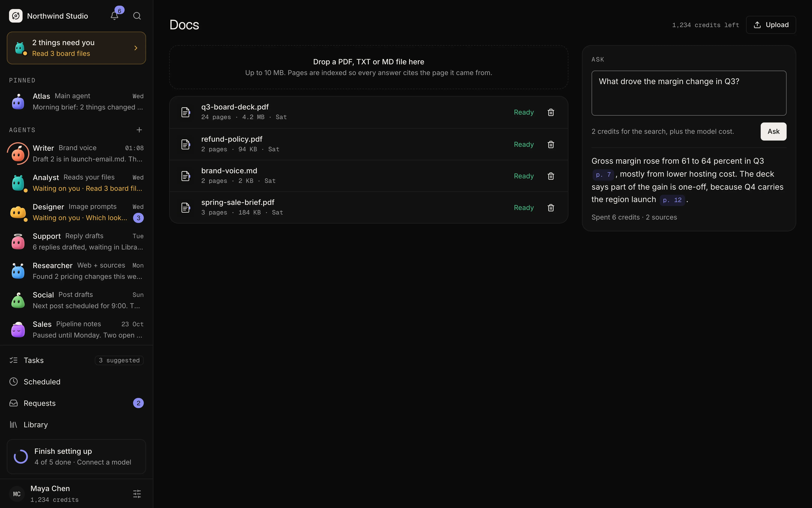Open the Tasks section
Screen dimensions: 812x508
click(77, 360)
